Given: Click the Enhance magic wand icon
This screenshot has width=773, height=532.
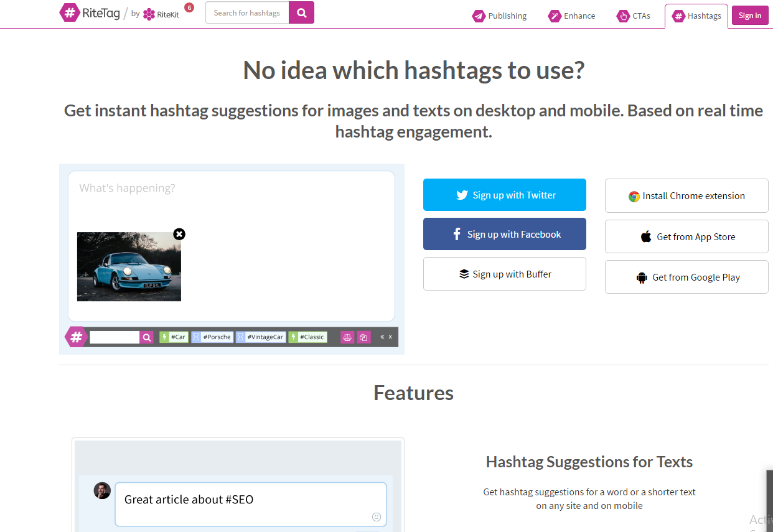Looking at the screenshot, I should pos(555,16).
